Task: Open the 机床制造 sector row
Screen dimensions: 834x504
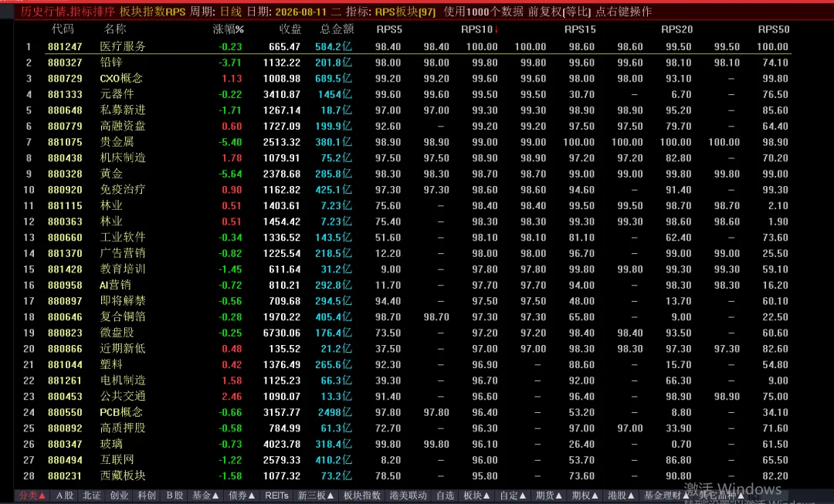Action: [123, 158]
